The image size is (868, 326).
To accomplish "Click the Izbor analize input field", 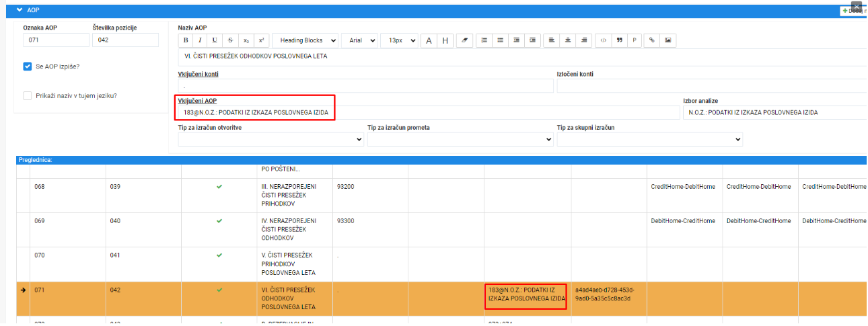I will 775,112.
